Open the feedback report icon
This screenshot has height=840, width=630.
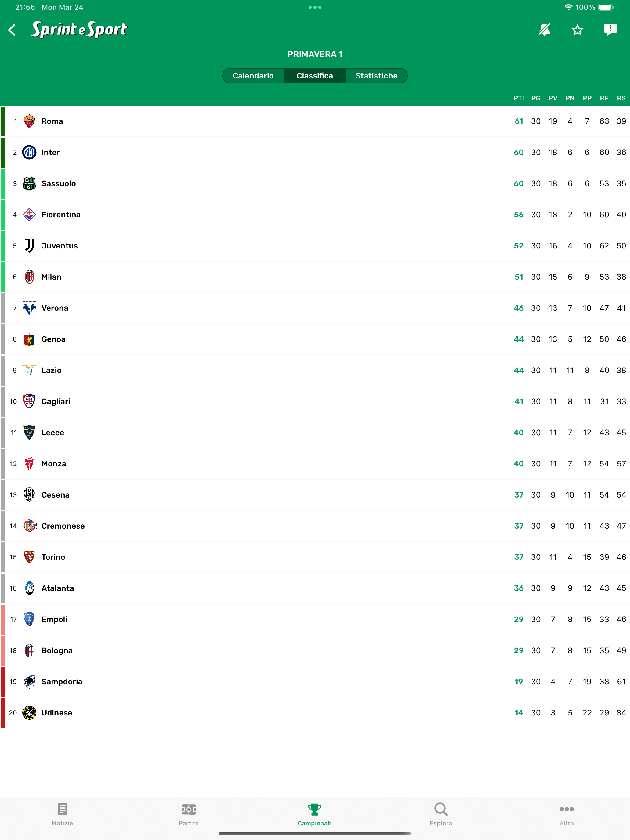[610, 30]
